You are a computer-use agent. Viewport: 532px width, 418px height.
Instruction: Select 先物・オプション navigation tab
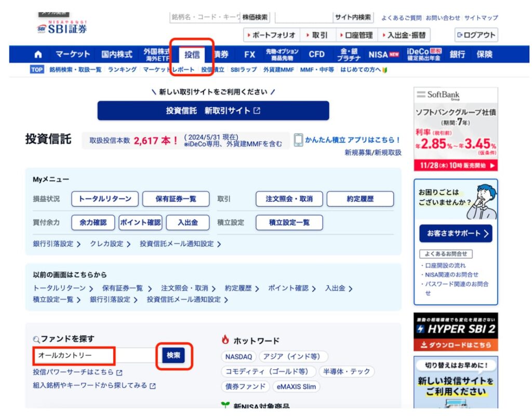[x=282, y=55]
